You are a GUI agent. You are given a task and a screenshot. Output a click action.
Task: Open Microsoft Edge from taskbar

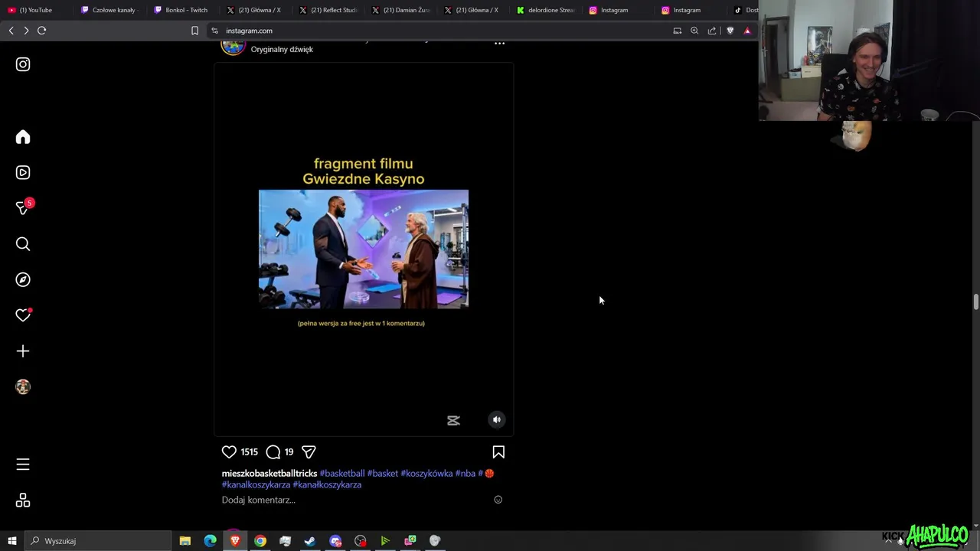click(x=210, y=541)
